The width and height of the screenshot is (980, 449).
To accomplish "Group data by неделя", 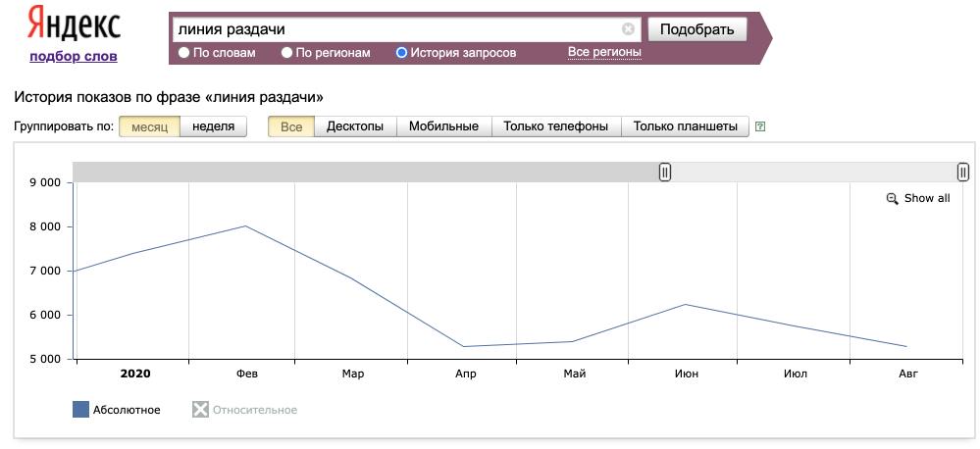I will [213, 126].
